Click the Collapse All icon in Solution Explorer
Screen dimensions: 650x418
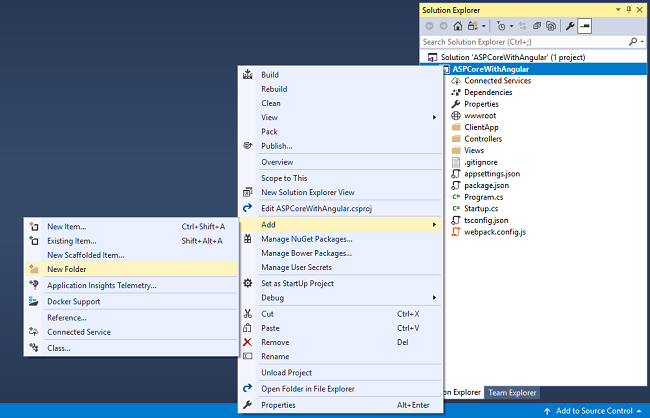(x=537, y=26)
